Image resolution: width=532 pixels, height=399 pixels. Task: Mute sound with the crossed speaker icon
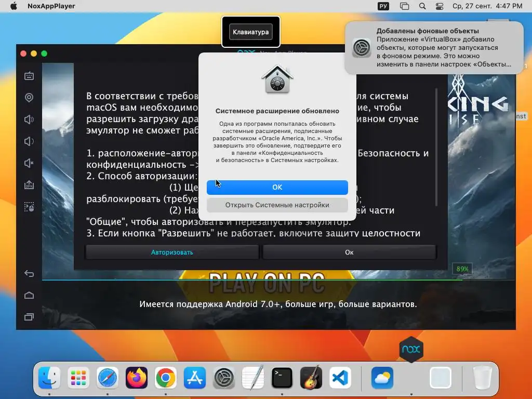click(x=29, y=163)
